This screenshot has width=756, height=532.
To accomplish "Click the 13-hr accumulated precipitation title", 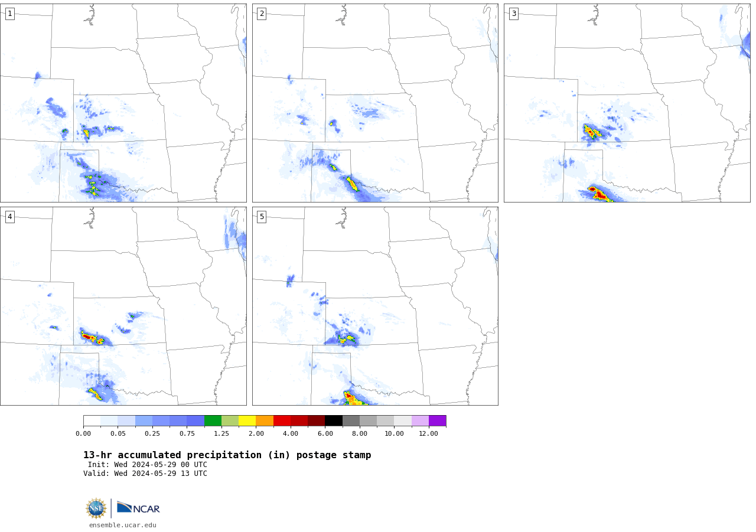I will pyautogui.click(x=227, y=455).
